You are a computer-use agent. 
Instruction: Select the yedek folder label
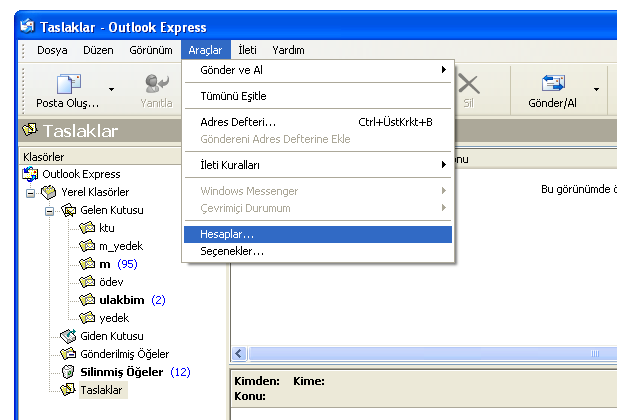click(114, 318)
